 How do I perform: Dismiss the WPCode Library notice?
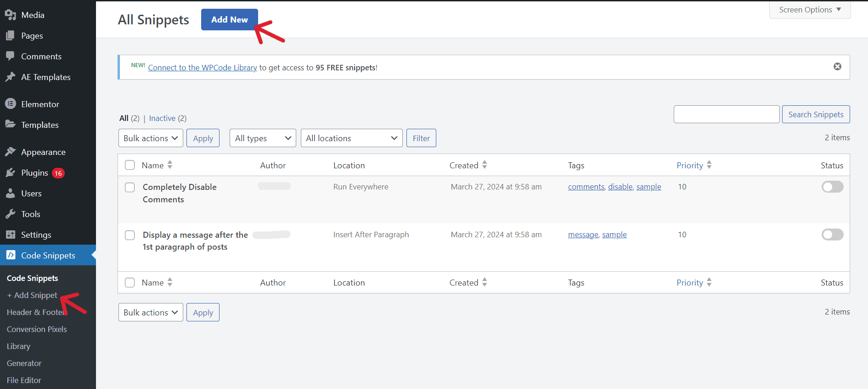click(838, 67)
